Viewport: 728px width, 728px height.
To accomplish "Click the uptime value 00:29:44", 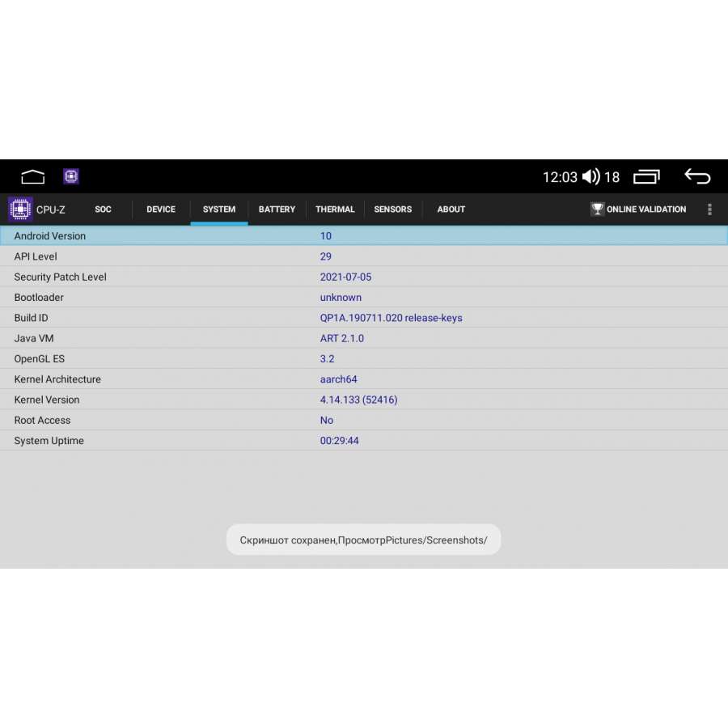I will (x=340, y=441).
